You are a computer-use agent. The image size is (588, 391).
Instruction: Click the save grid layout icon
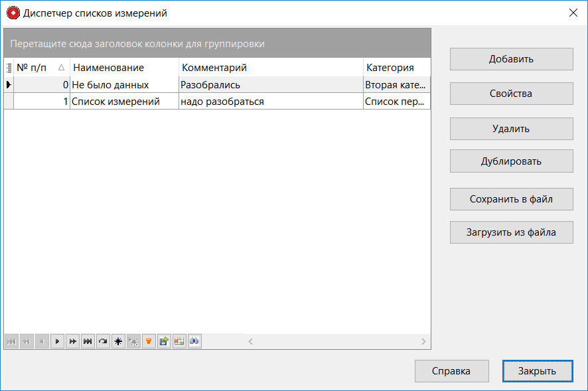point(164,341)
